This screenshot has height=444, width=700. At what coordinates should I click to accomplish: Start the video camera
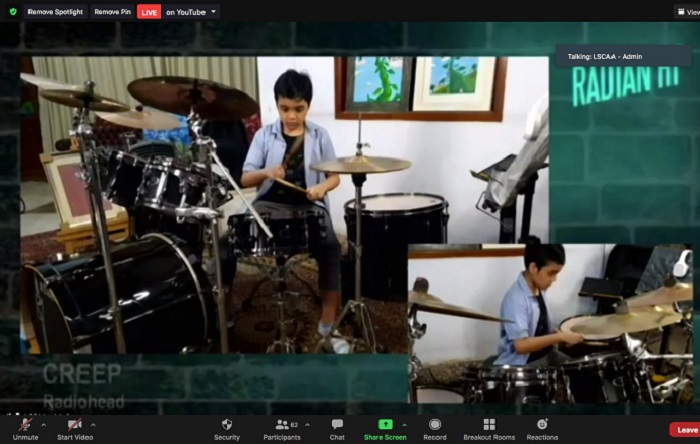click(x=75, y=428)
